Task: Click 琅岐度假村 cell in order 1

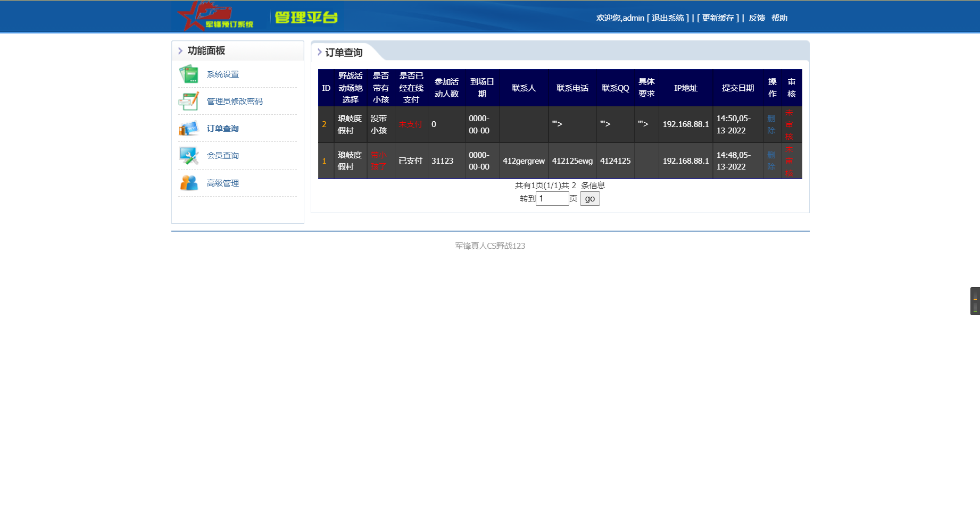Action: 350,161
